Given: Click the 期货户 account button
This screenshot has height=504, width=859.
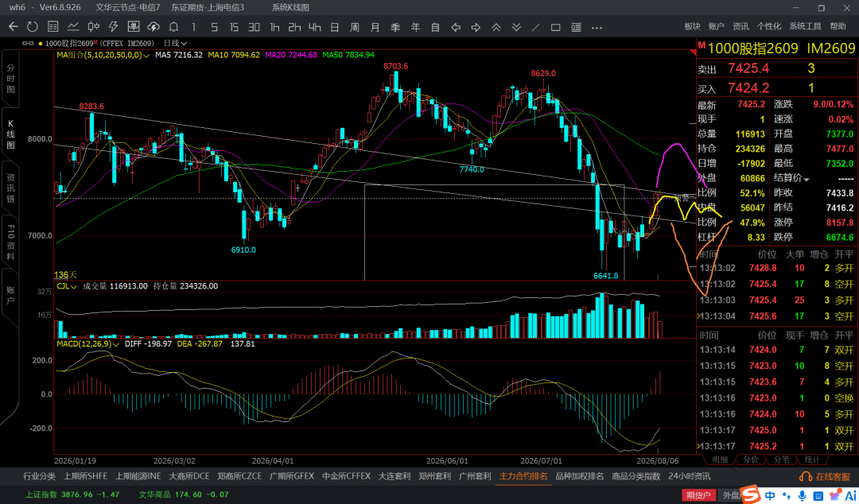Looking at the screenshot, I should coord(698,495).
